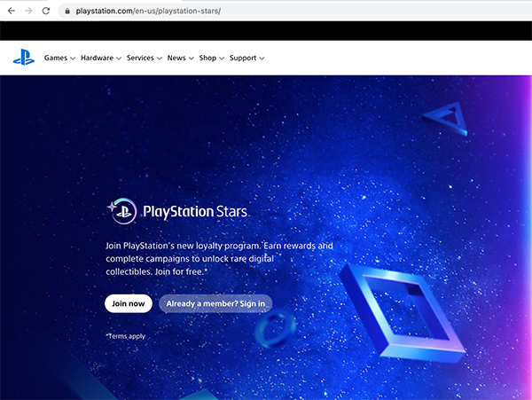Expand the chevron next to Support
This screenshot has width=532, height=400.
click(262, 59)
